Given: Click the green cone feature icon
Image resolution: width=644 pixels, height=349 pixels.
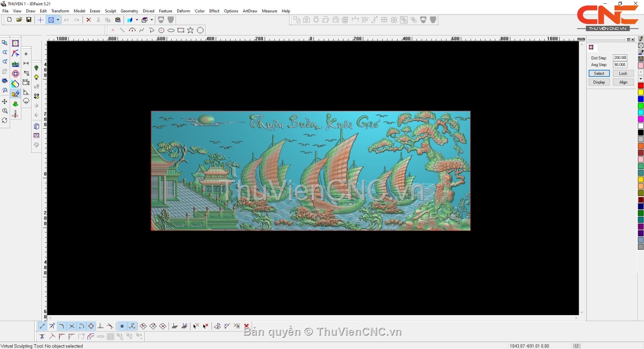Looking at the screenshot, I should tap(16, 104).
